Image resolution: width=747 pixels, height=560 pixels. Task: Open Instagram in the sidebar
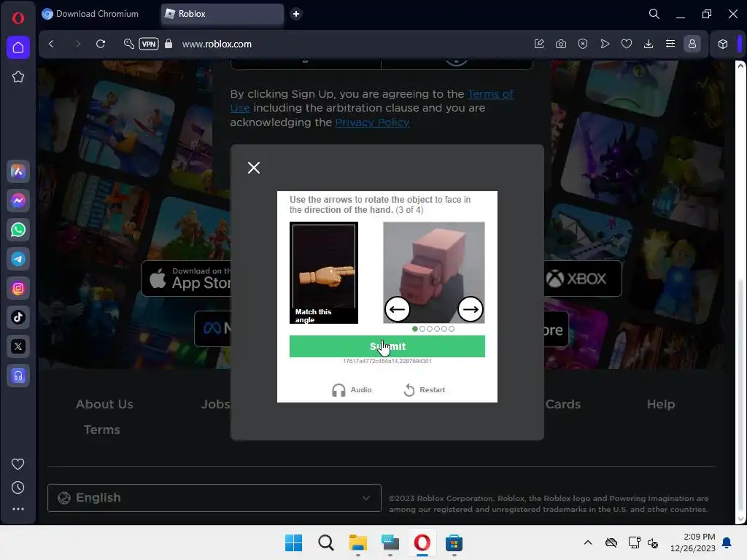pos(18,288)
